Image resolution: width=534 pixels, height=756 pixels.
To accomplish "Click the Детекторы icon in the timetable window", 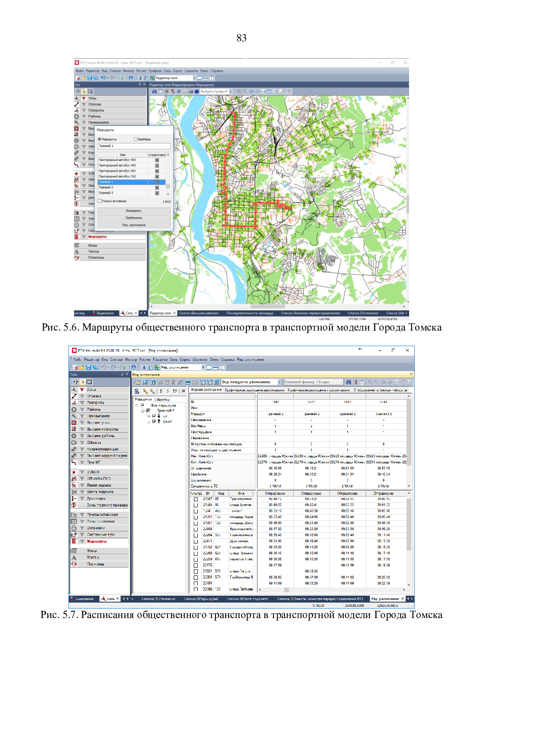I will pos(74,499).
